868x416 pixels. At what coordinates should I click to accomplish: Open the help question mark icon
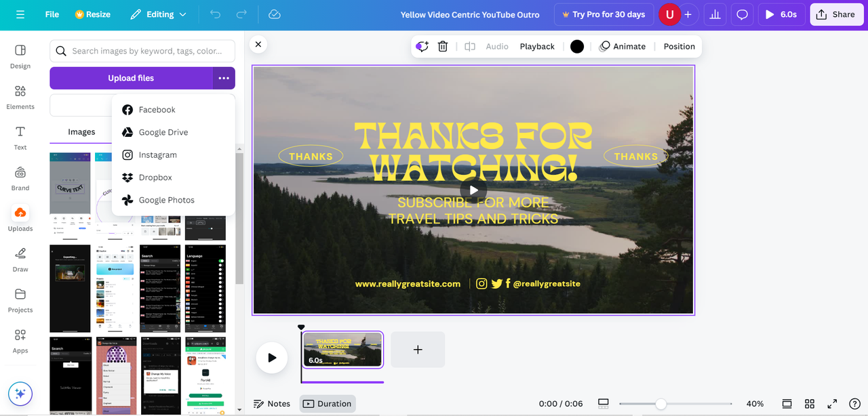[854, 404]
